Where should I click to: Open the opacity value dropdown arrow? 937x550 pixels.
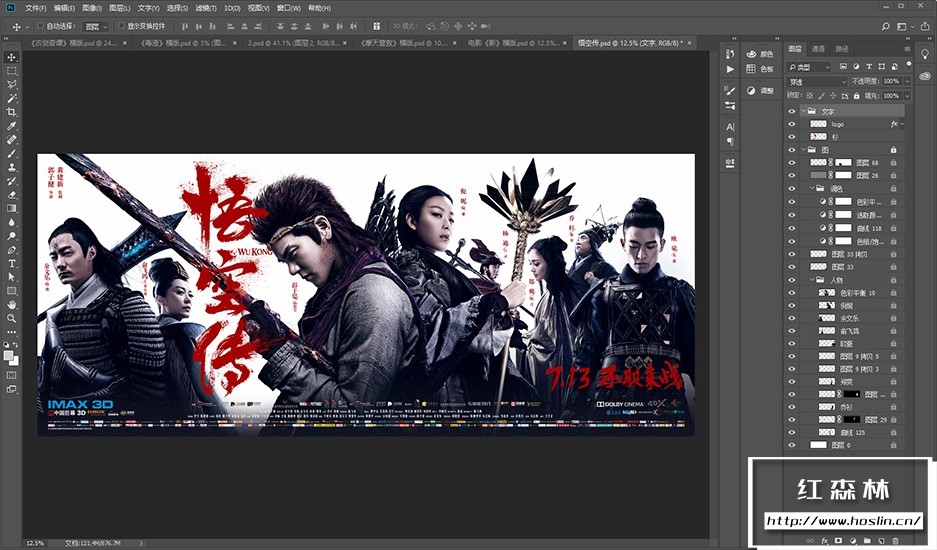[x=907, y=81]
